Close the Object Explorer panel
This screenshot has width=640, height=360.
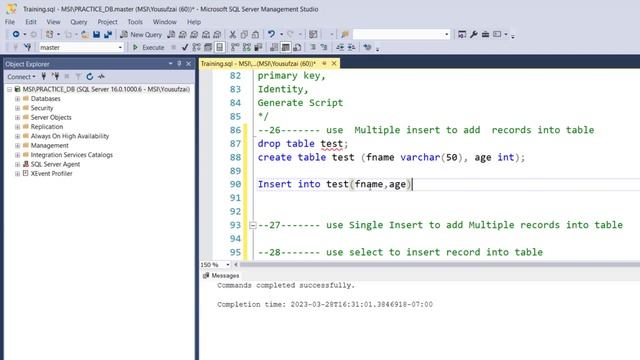click(189, 64)
